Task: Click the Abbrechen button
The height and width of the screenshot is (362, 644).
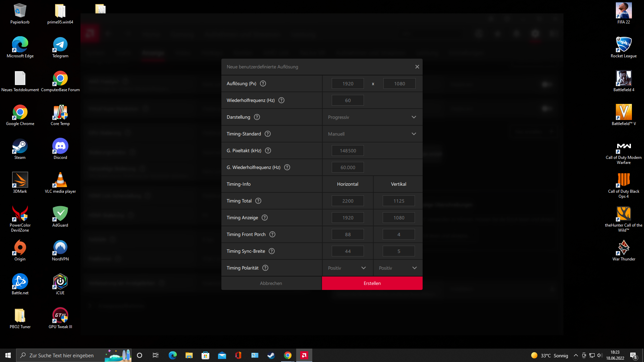Action: [271, 283]
